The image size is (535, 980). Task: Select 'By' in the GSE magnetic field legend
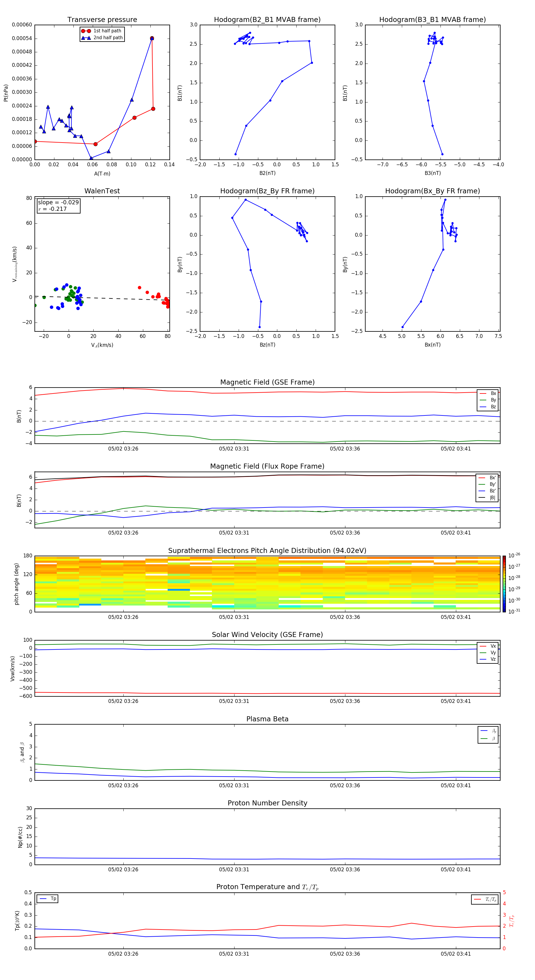click(488, 400)
